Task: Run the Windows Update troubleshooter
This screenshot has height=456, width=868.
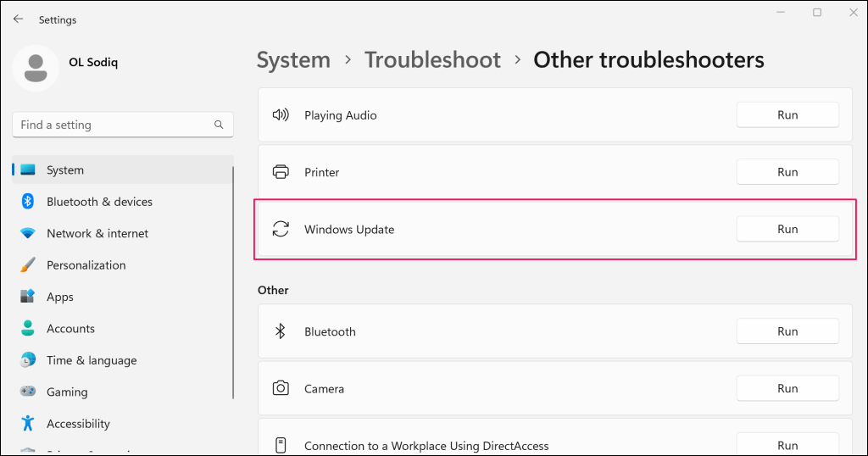Action: coord(787,229)
